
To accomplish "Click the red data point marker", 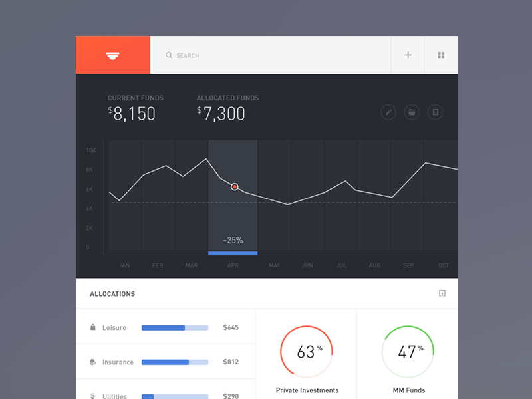I will coord(235,187).
